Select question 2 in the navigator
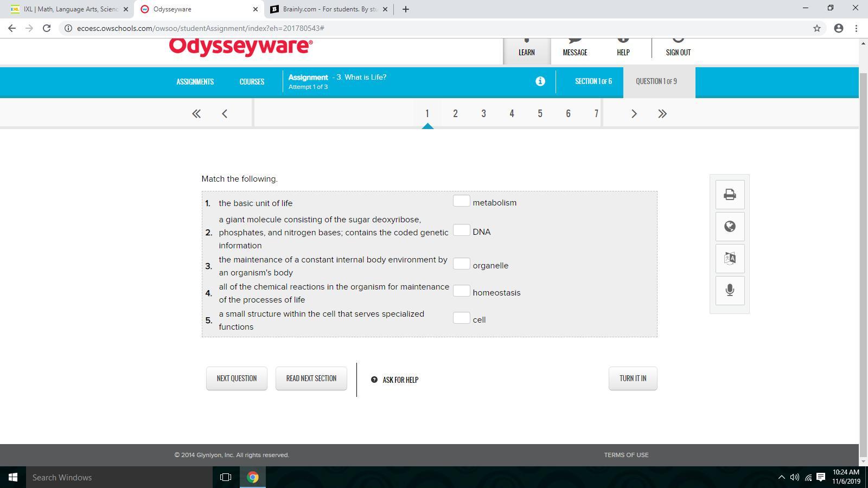868x488 pixels. click(x=455, y=113)
